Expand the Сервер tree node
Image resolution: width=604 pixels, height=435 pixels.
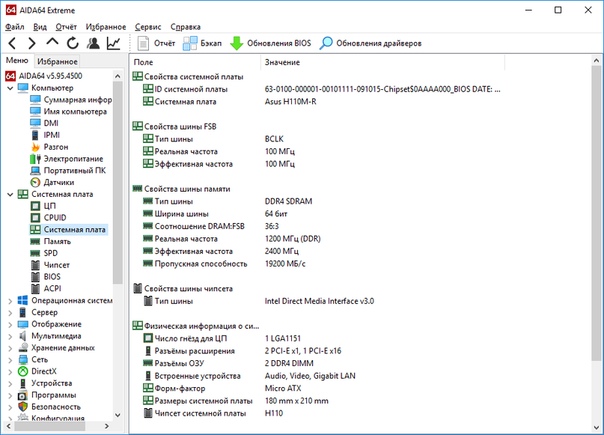tap(10, 313)
